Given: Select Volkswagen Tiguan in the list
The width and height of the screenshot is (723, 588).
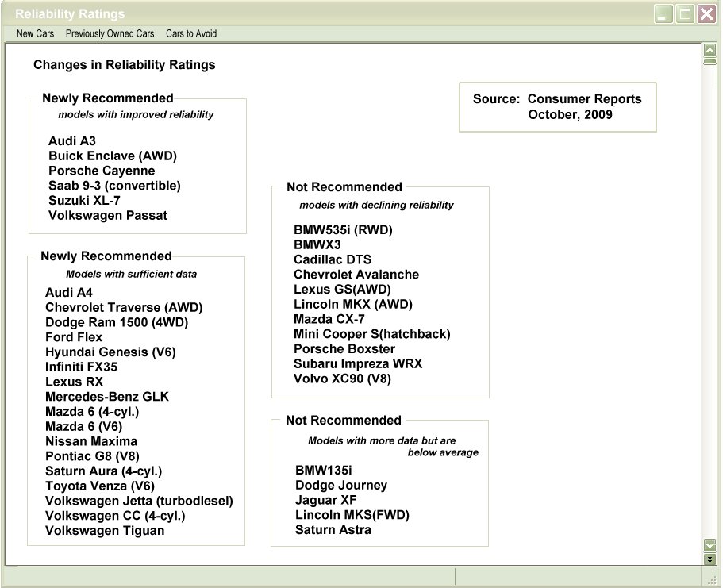Looking at the screenshot, I should tap(105, 531).
